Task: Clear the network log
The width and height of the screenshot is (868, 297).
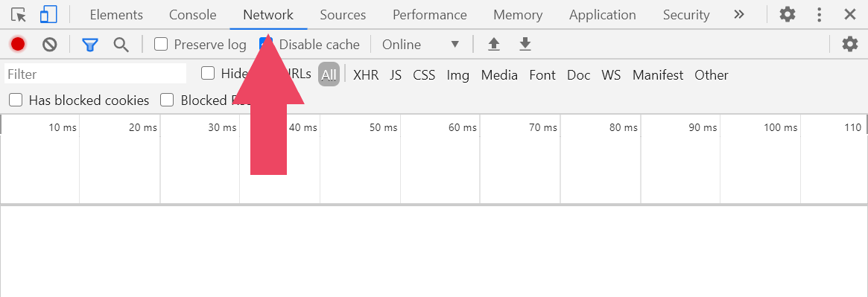Action: [x=50, y=44]
